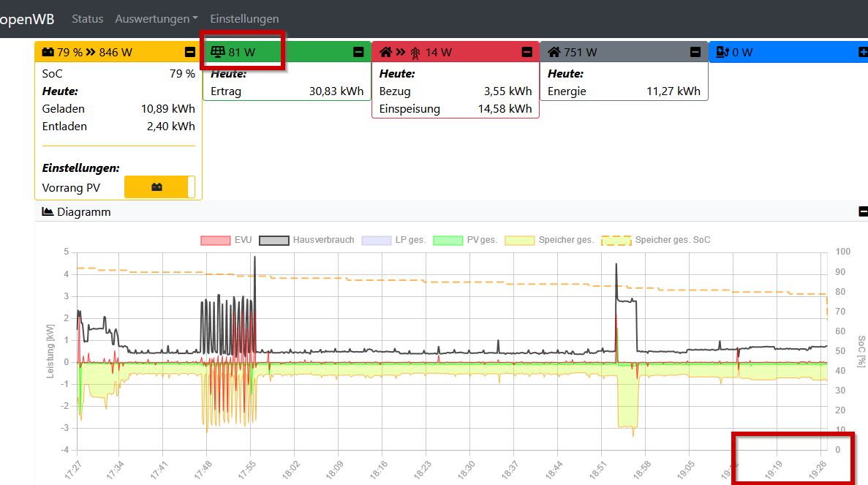This screenshot has width=868, height=485.
Task: Click the power pylon icon in red header
Action: 415,52
